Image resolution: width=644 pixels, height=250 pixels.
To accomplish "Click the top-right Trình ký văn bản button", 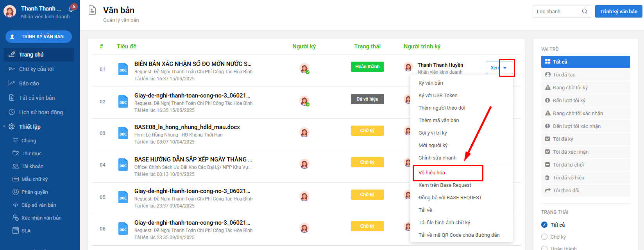I will point(619,11).
